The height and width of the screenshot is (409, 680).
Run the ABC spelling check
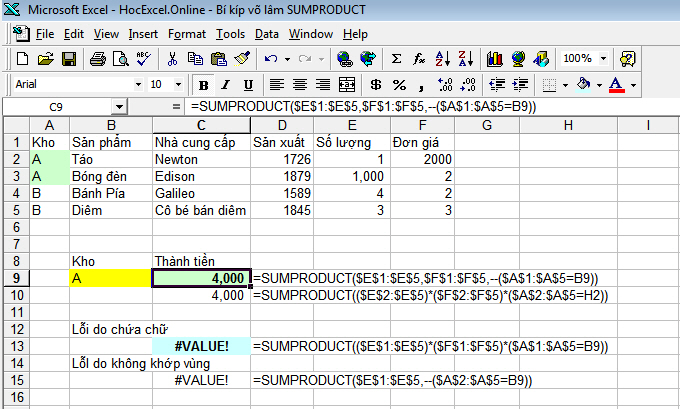(x=144, y=59)
